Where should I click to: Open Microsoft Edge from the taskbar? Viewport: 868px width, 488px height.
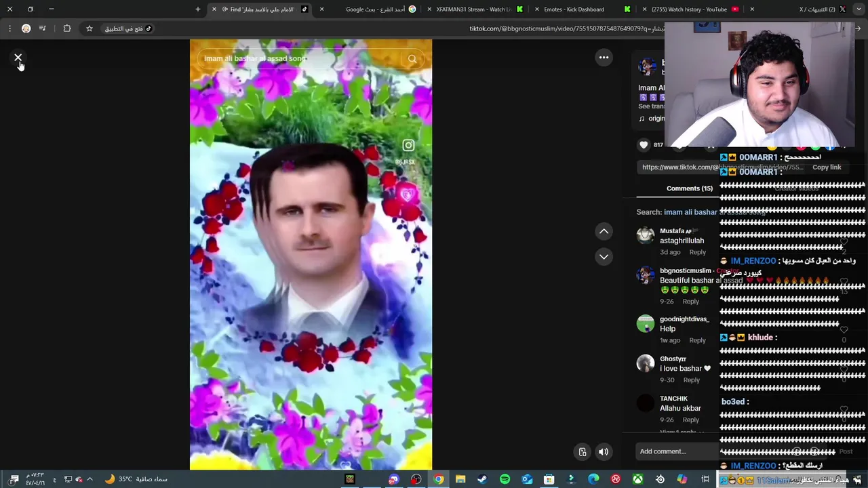pyautogui.click(x=593, y=479)
